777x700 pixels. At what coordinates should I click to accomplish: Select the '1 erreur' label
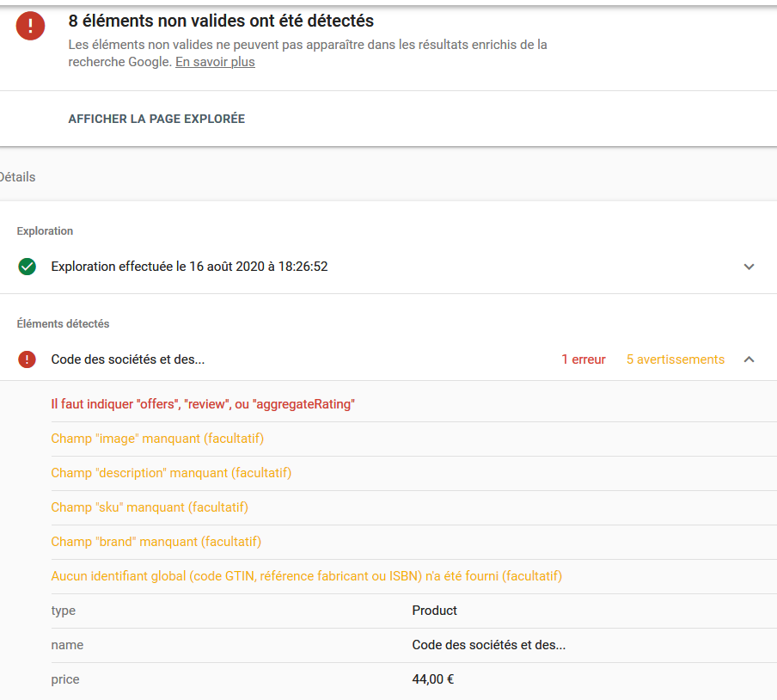[x=584, y=359]
